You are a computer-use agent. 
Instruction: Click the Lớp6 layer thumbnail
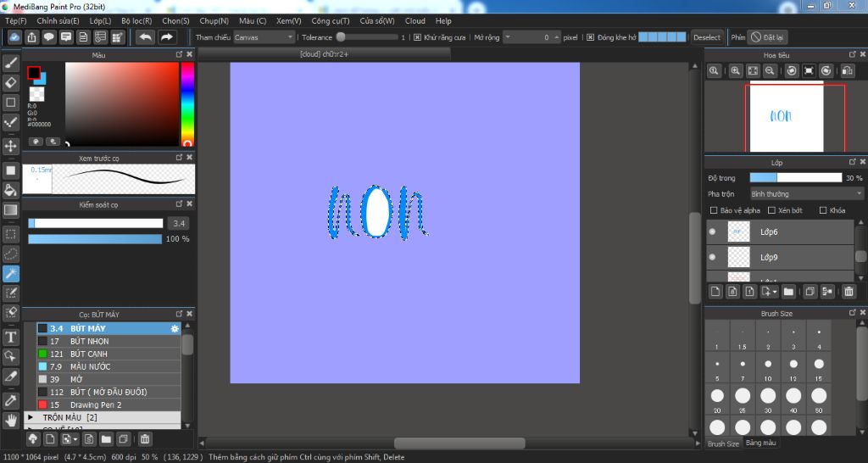tap(738, 231)
